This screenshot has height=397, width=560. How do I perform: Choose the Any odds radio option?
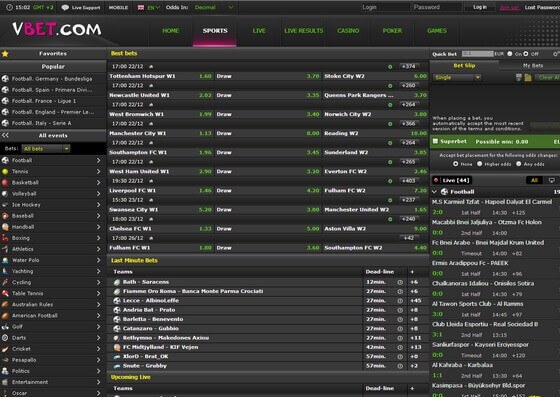pyautogui.click(x=519, y=164)
